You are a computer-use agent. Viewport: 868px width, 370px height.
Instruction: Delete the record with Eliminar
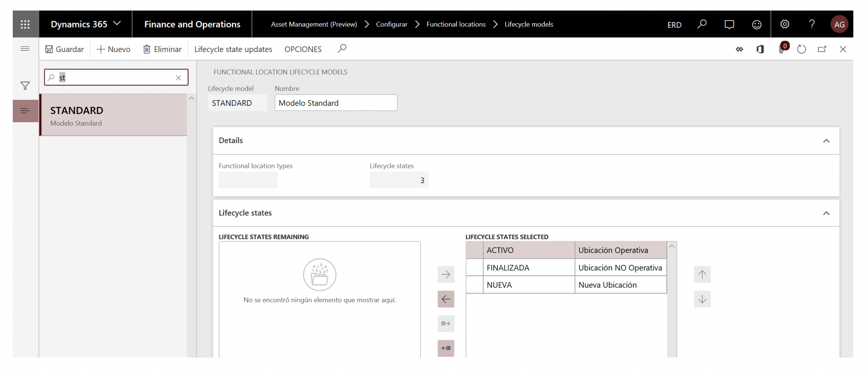[x=163, y=49]
